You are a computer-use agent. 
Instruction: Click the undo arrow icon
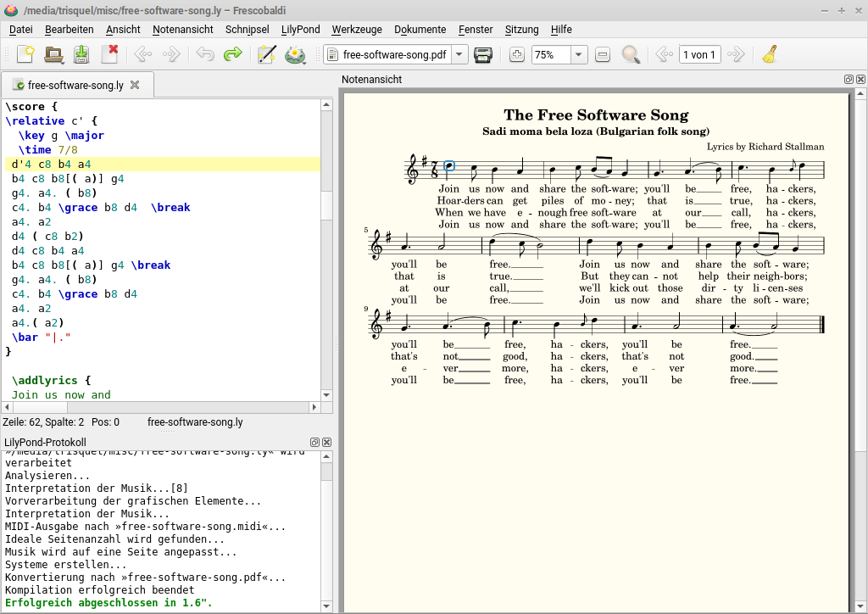point(205,54)
